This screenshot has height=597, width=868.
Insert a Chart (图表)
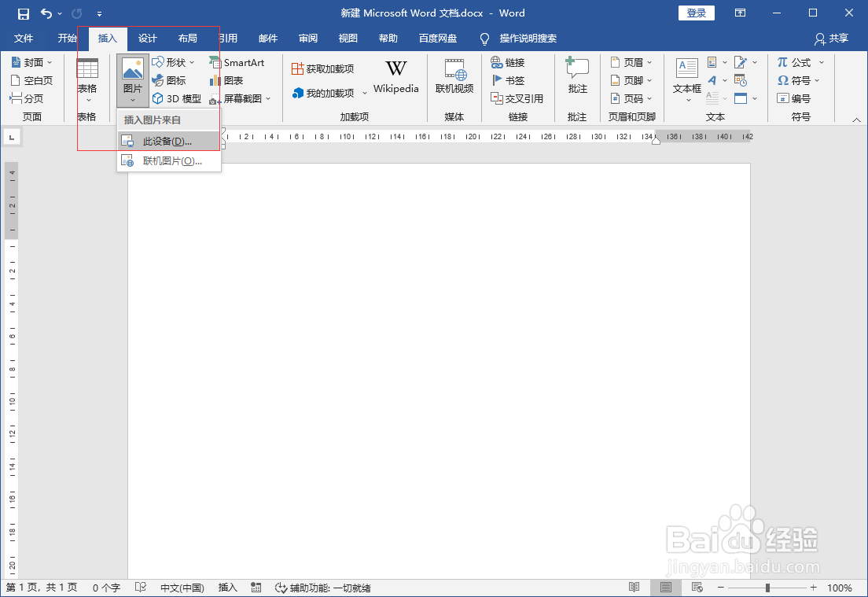[x=226, y=81]
